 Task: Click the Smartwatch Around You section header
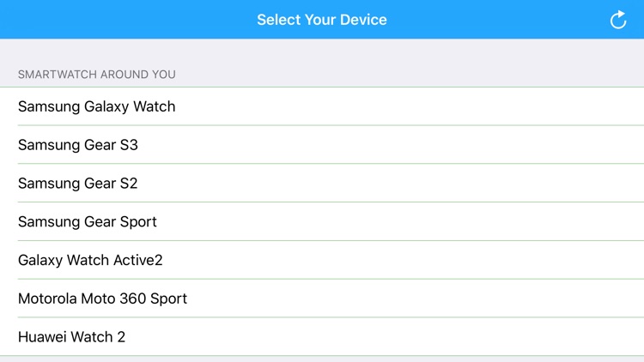(96, 75)
